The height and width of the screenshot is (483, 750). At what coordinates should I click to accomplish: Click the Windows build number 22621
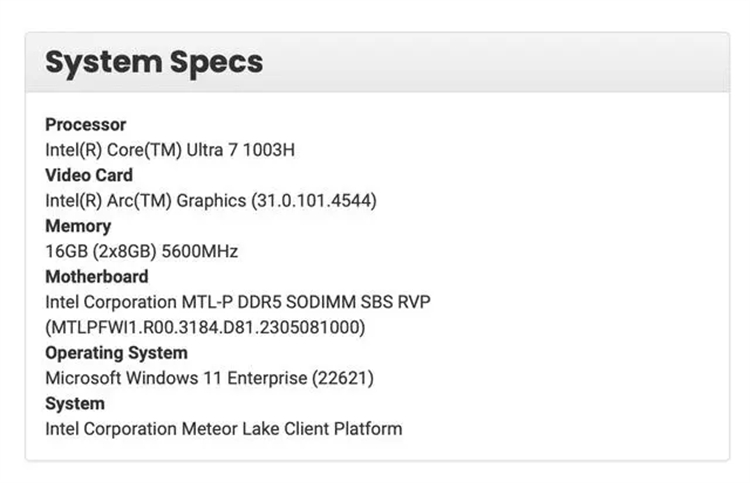coord(343,378)
